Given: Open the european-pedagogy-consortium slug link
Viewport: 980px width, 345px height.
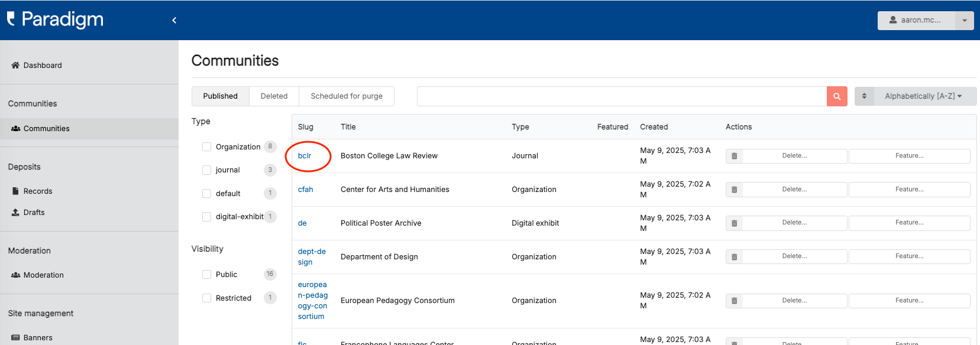Looking at the screenshot, I should tap(313, 301).
